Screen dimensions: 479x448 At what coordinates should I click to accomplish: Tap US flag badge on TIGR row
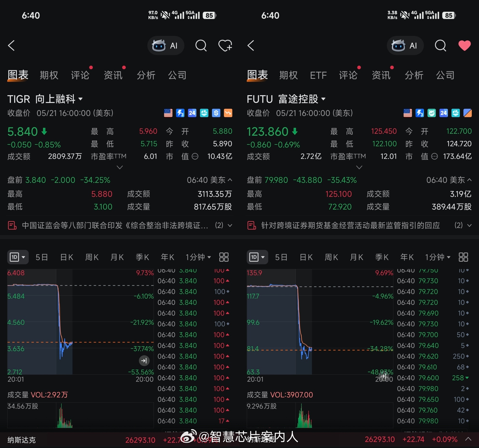168,113
